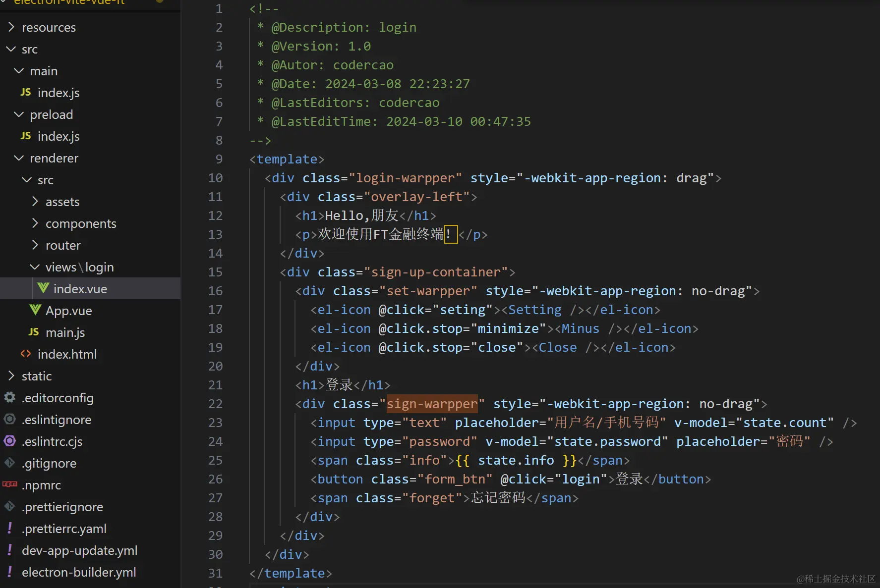
Task: Click icon beside .eslintignore
Action: coord(10,419)
